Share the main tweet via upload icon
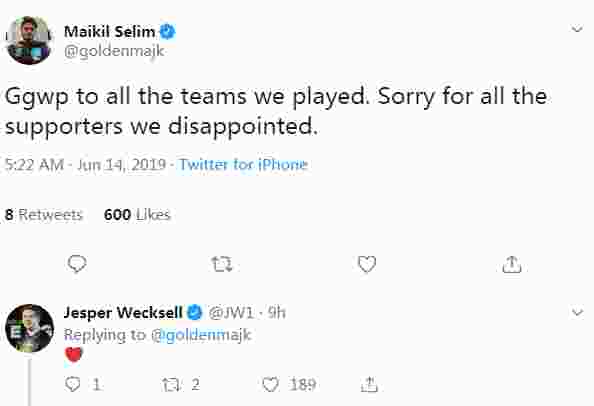The image size is (594, 406). [x=512, y=264]
